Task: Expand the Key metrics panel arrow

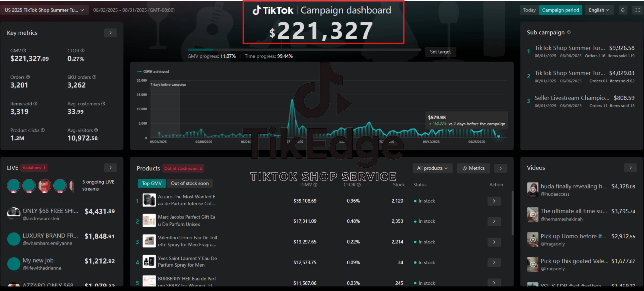Action: [x=110, y=33]
